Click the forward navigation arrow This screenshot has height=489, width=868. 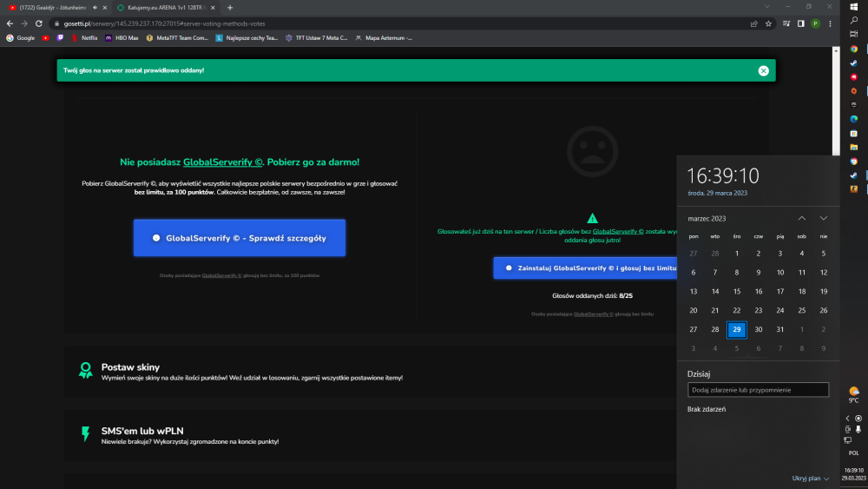24,23
